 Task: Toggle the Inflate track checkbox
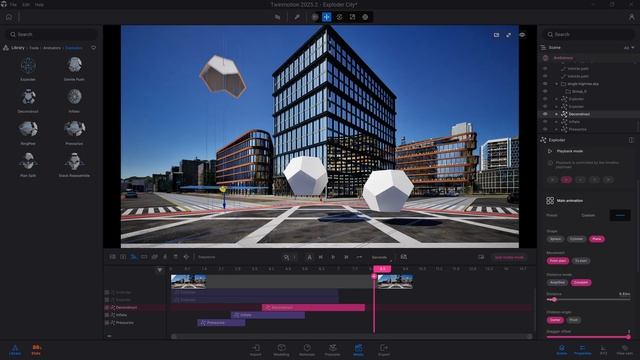click(x=107, y=315)
